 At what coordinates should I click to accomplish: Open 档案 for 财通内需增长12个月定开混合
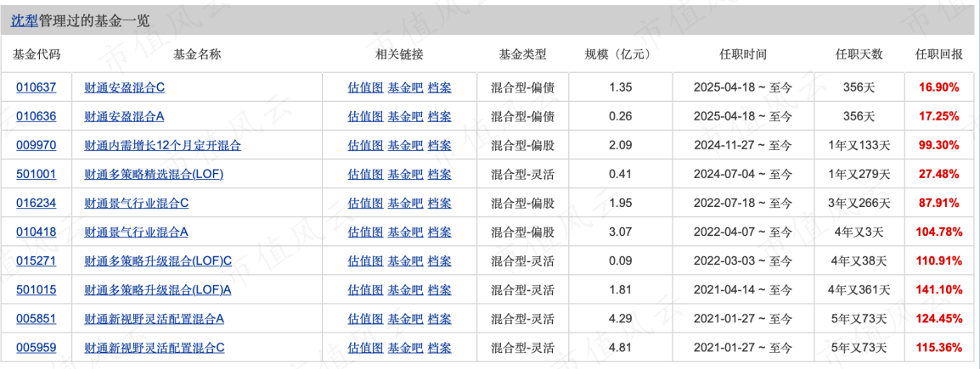point(439,145)
